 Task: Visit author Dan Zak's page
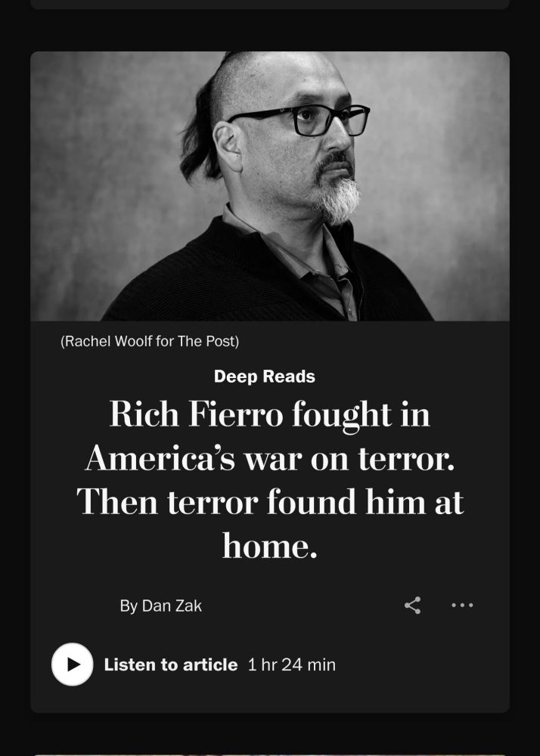tap(172, 606)
